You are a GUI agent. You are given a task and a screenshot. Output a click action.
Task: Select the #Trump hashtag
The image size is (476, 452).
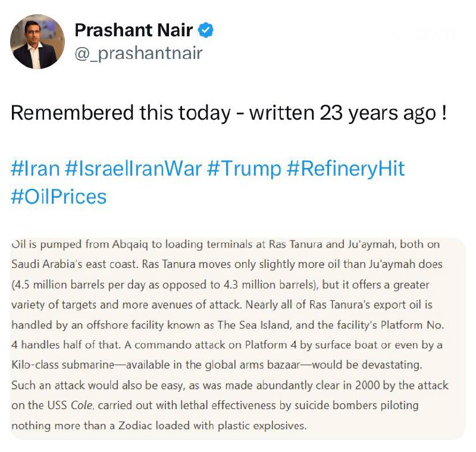click(244, 169)
